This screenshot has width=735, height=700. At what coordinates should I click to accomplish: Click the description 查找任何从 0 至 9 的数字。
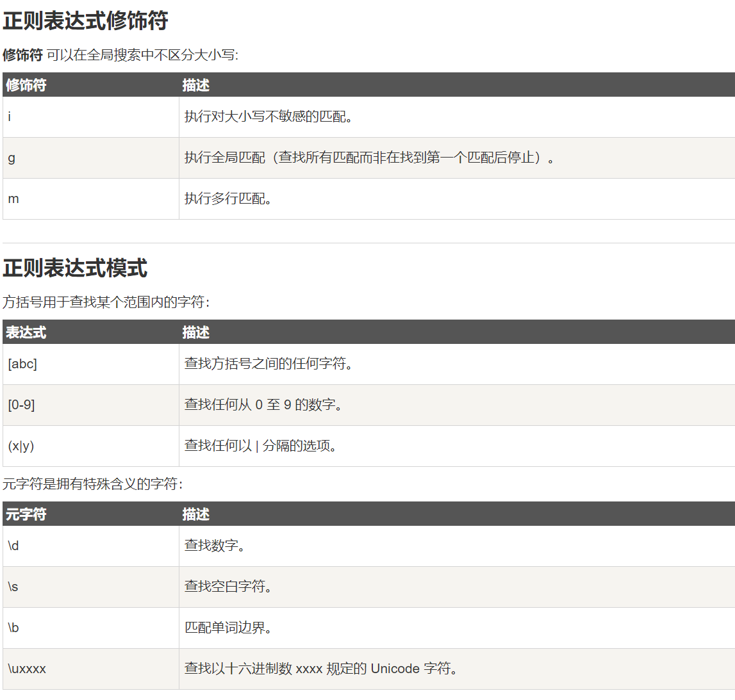263,405
